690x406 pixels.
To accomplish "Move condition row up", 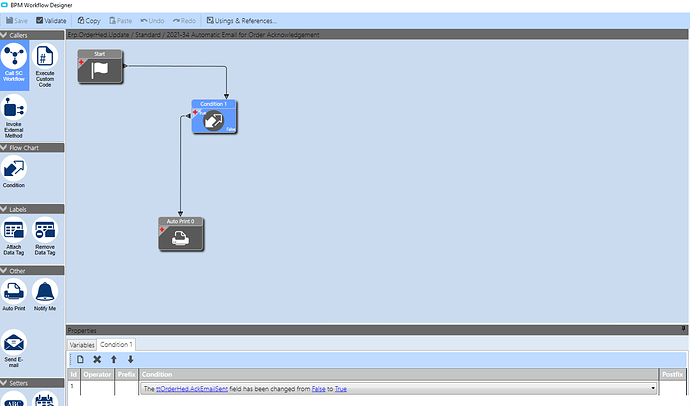I will (114, 359).
